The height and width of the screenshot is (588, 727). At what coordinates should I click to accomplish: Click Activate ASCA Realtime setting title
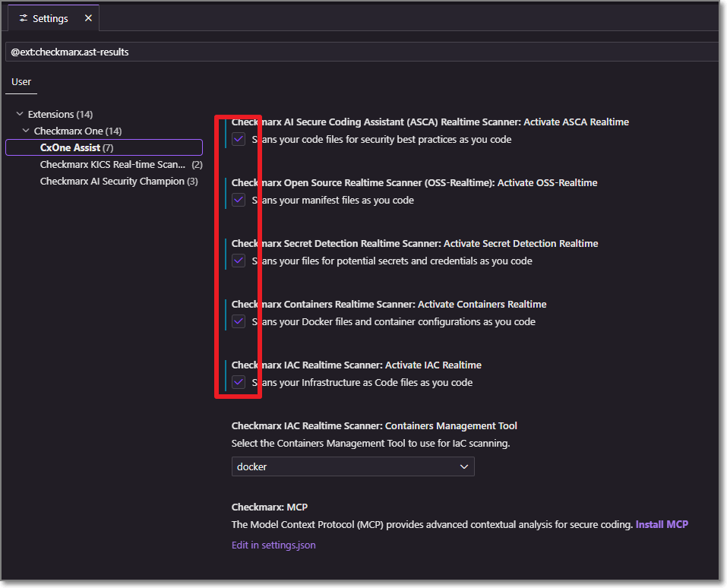tap(430, 122)
